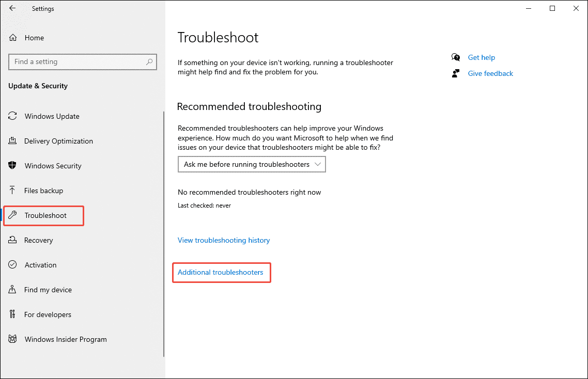Open View troubleshooting history link
Screen dimensions: 588x379
[x=224, y=240]
